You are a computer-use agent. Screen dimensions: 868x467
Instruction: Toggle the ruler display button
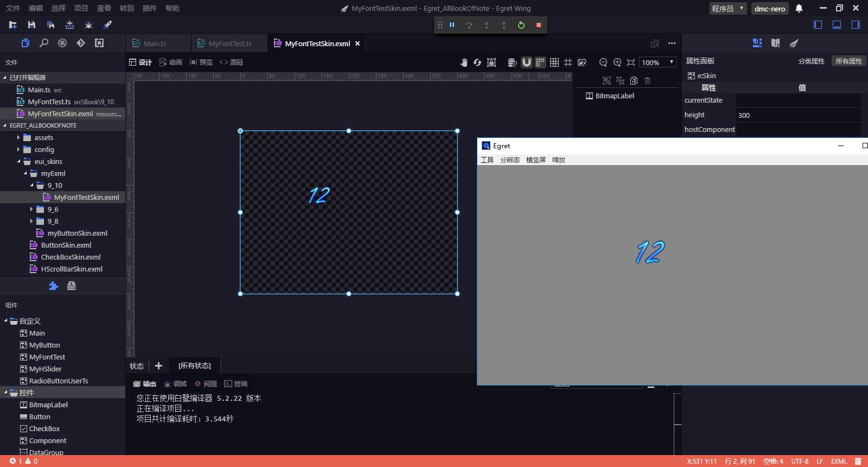click(x=540, y=62)
